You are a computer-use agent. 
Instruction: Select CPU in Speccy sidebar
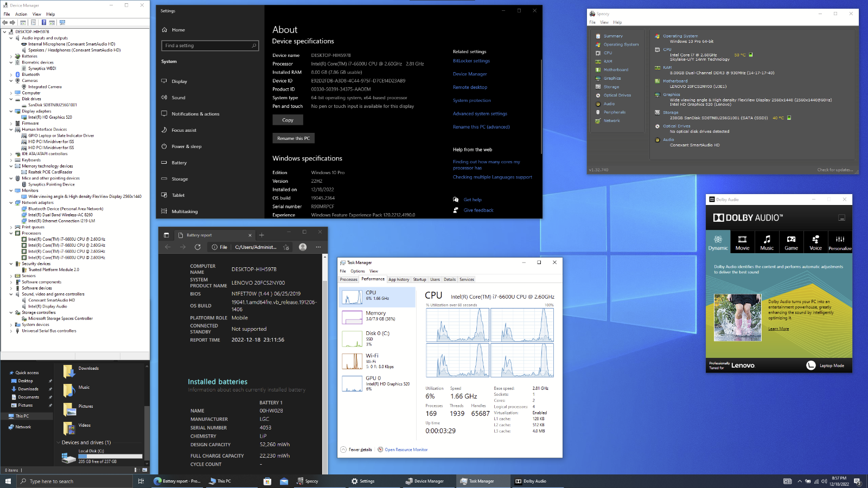pyautogui.click(x=608, y=53)
